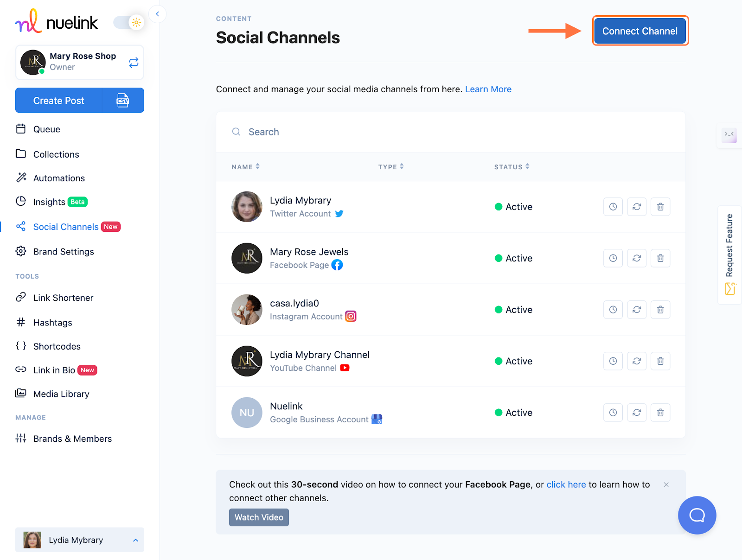Sort the table by Status column
Screen dimensions: 742x560
coord(512,167)
